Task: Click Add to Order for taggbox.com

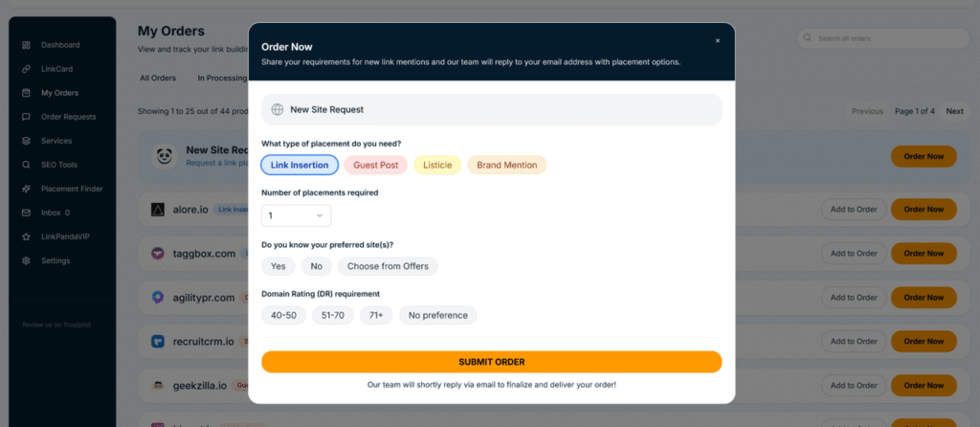Action: click(x=854, y=253)
